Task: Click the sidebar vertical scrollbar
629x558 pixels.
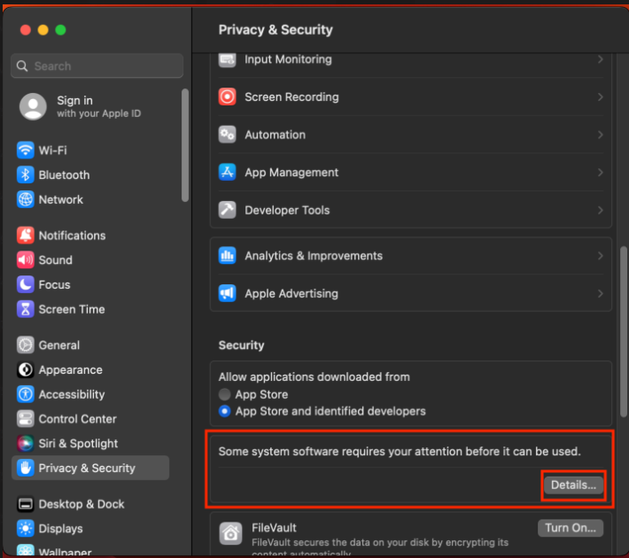Action: pyautogui.click(x=185, y=145)
